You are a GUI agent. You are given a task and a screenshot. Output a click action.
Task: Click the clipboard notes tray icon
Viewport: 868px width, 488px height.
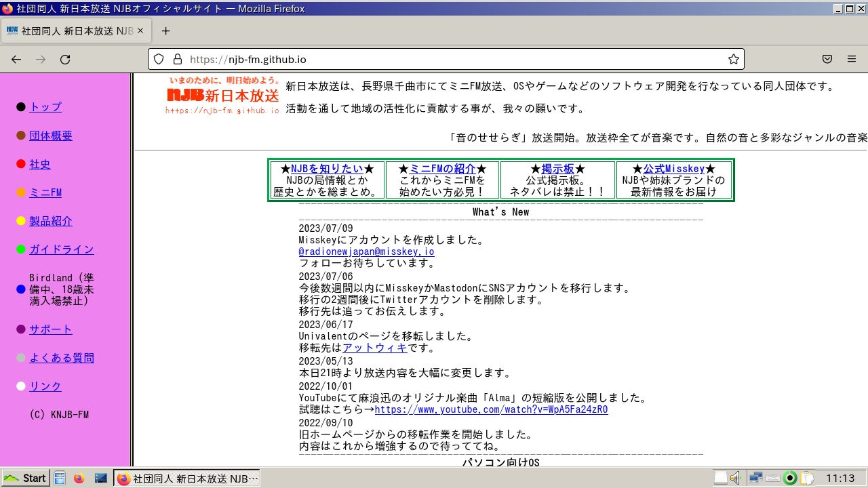(x=807, y=479)
